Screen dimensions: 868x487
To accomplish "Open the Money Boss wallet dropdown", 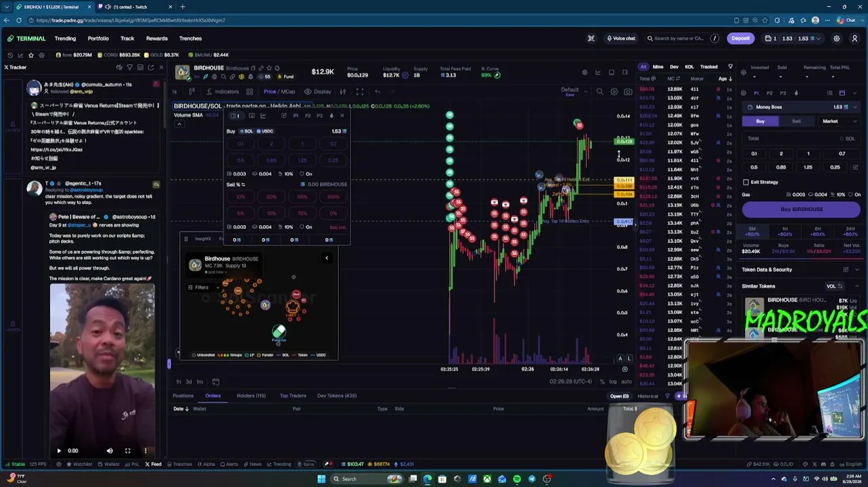I will click(802, 107).
